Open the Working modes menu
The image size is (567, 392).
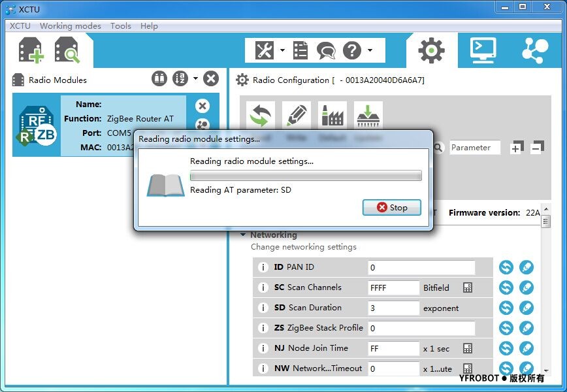click(x=71, y=25)
